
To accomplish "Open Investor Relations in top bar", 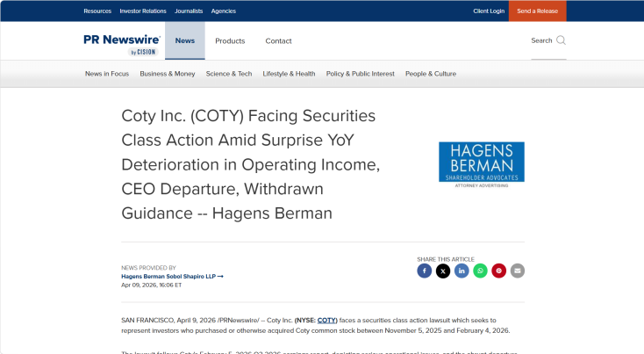I will click(143, 11).
